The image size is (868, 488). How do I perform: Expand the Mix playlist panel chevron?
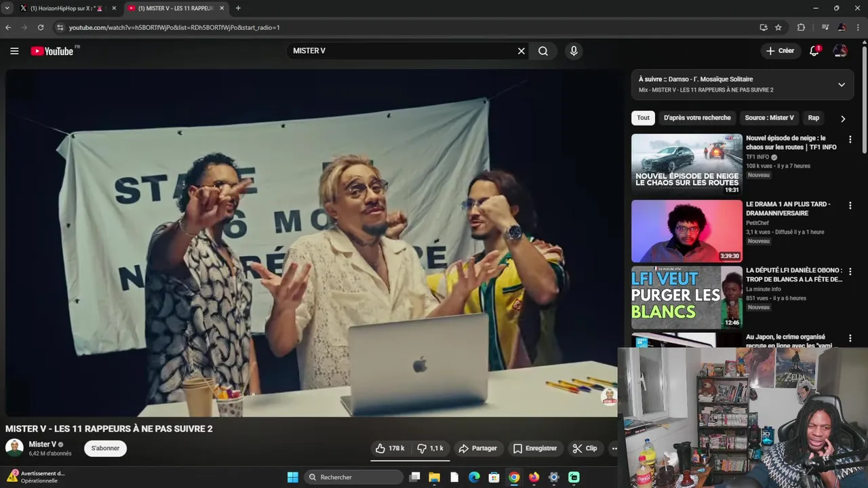(x=842, y=85)
